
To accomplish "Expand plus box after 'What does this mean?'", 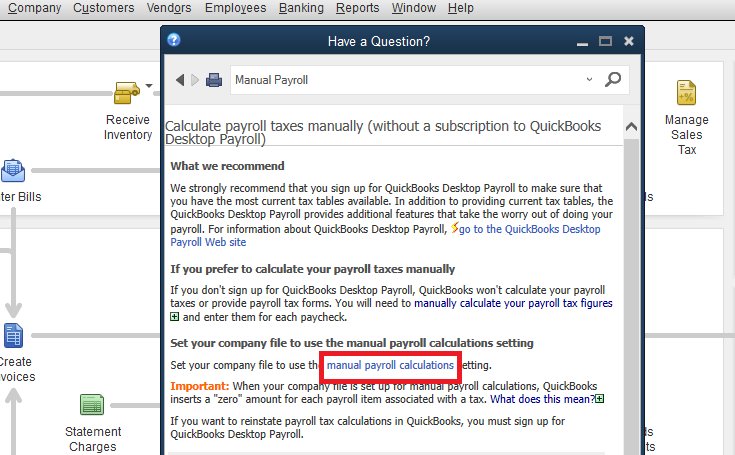I will (x=599, y=399).
